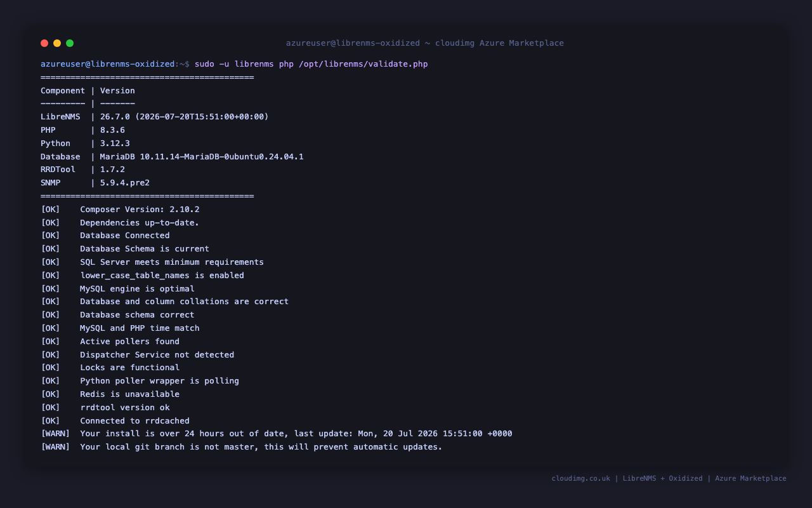Select the RRDTool 1.7.2 row
Screen dimensions: 812x508
coord(82,170)
